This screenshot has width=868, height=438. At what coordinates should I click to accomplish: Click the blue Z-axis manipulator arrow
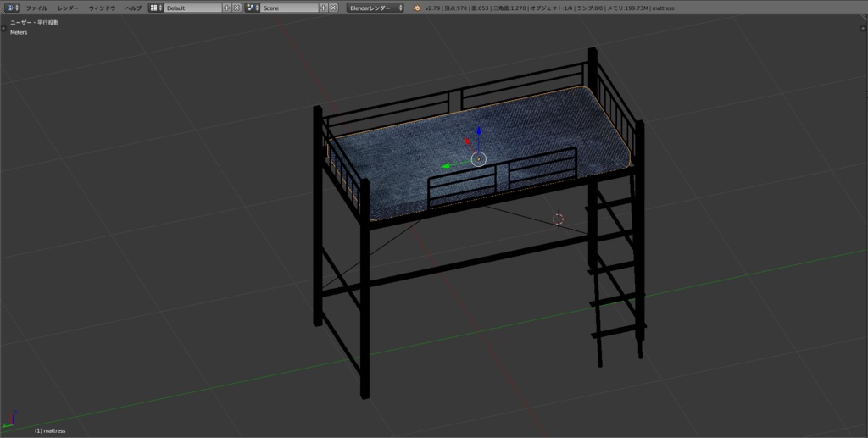pyautogui.click(x=479, y=131)
